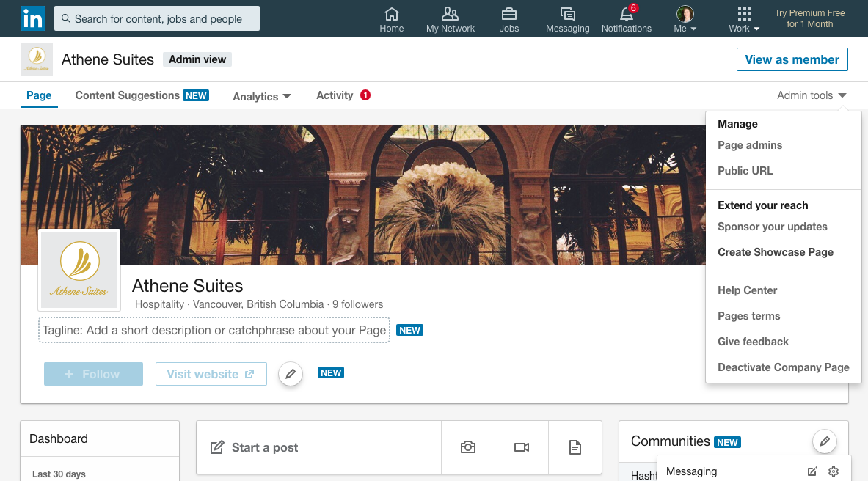Screen dimensions: 868x481
Task: Click the Tagline description field
Action: coord(214,330)
